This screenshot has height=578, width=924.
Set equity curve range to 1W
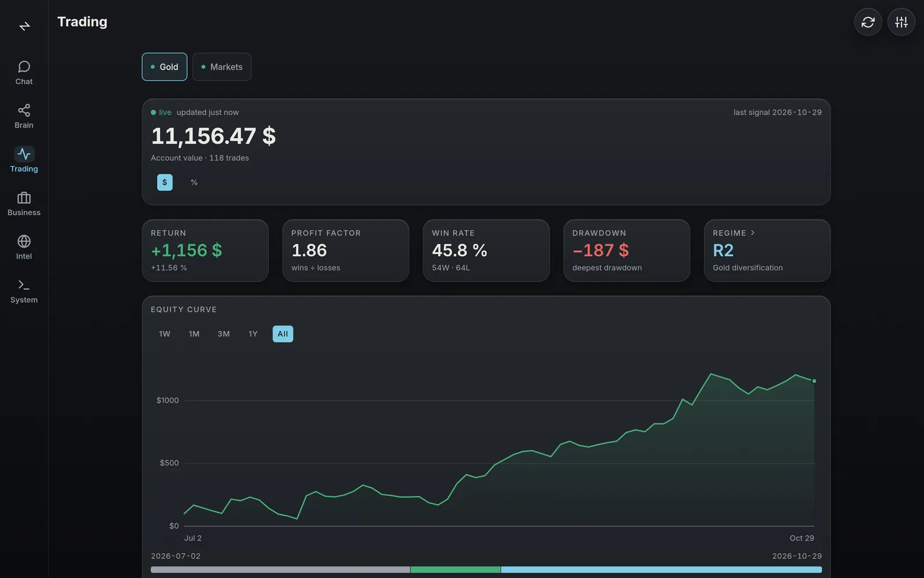point(165,334)
